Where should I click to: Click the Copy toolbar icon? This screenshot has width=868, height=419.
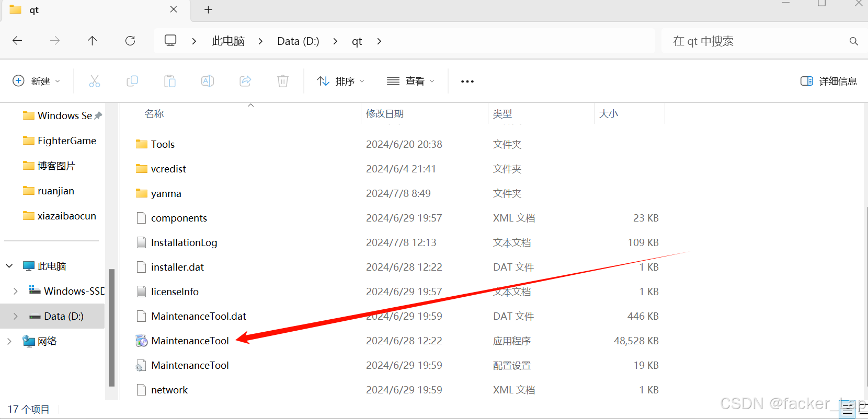132,81
